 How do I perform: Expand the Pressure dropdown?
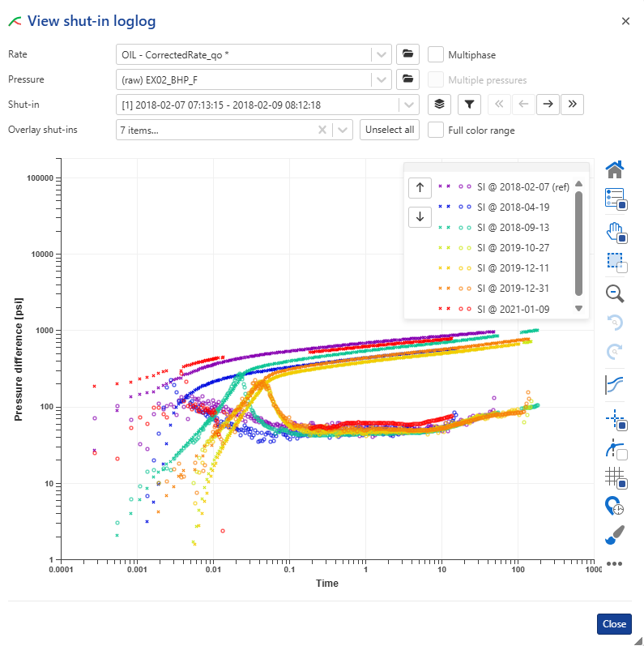[x=382, y=79]
